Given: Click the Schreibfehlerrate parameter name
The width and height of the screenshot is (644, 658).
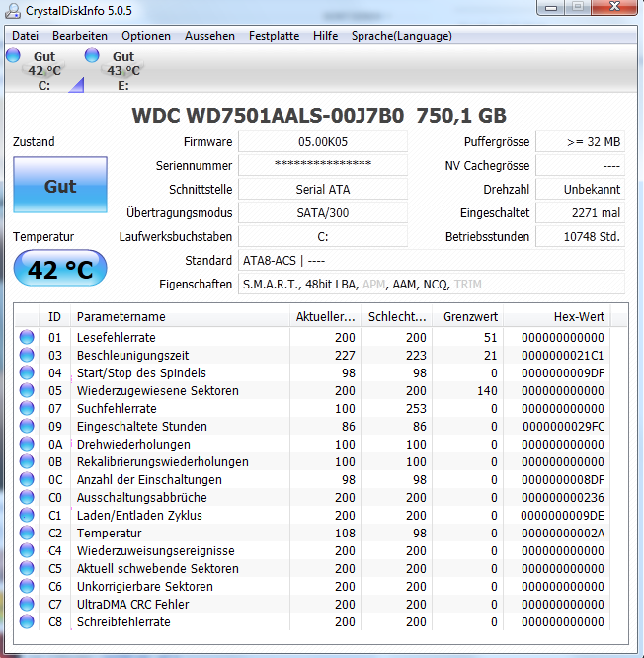Looking at the screenshot, I should (x=123, y=621).
